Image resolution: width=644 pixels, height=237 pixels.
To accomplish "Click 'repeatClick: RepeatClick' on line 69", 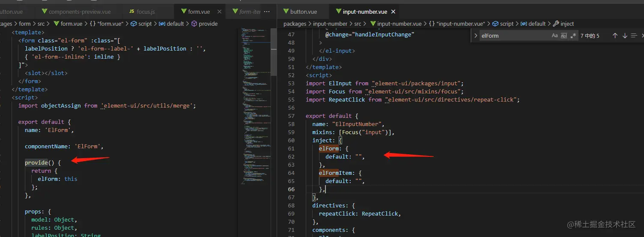I will click(x=360, y=213).
